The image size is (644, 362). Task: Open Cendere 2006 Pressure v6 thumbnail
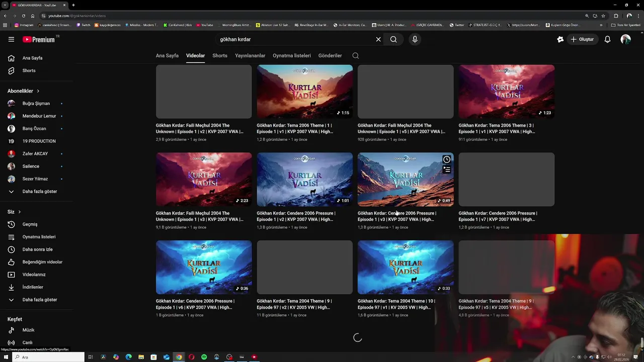(204, 267)
